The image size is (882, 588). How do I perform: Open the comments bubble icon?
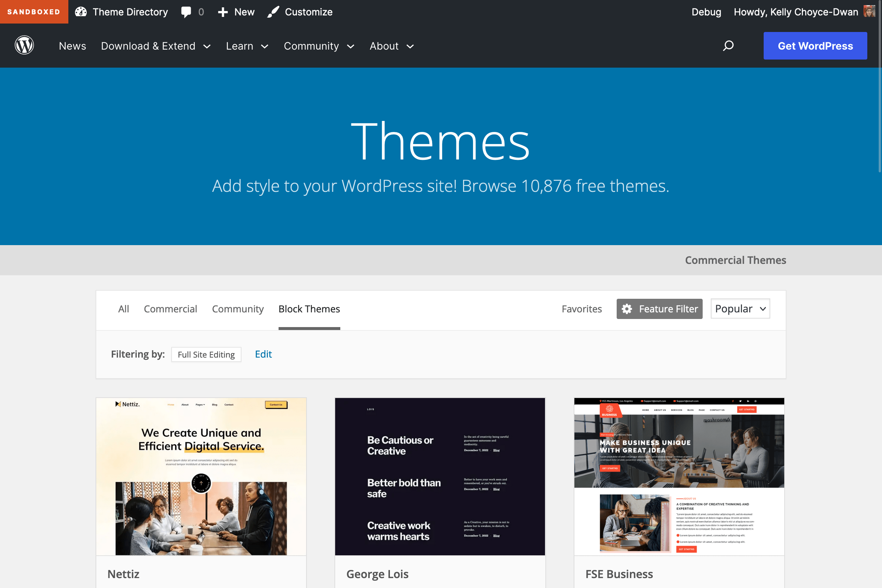pyautogui.click(x=186, y=12)
